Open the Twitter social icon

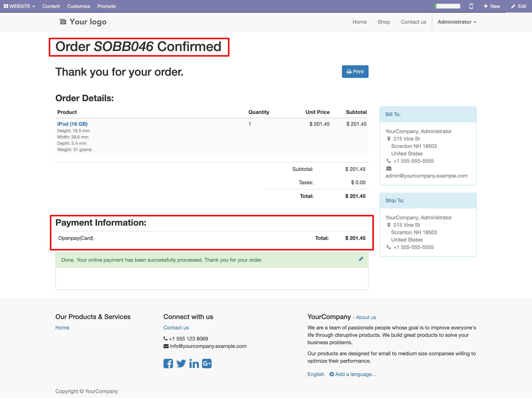coord(181,364)
